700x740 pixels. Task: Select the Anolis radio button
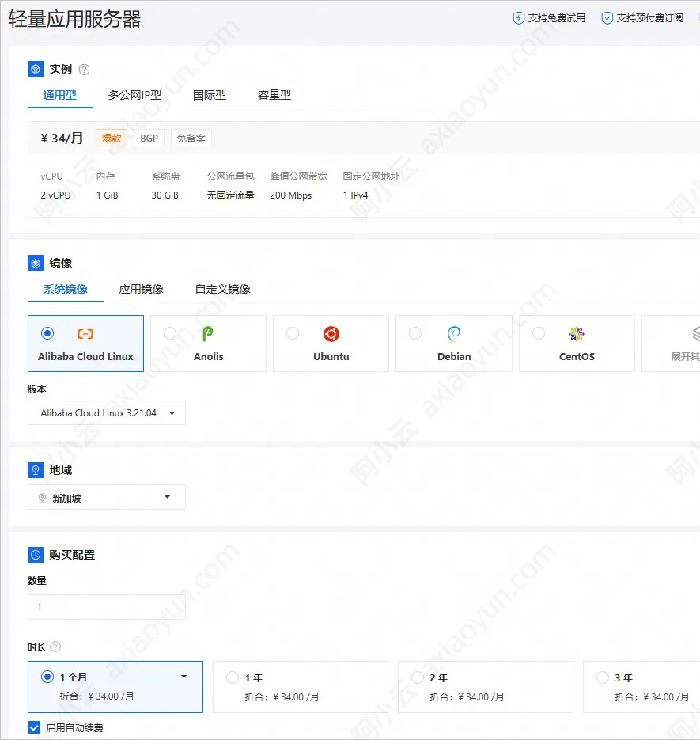point(170,333)
